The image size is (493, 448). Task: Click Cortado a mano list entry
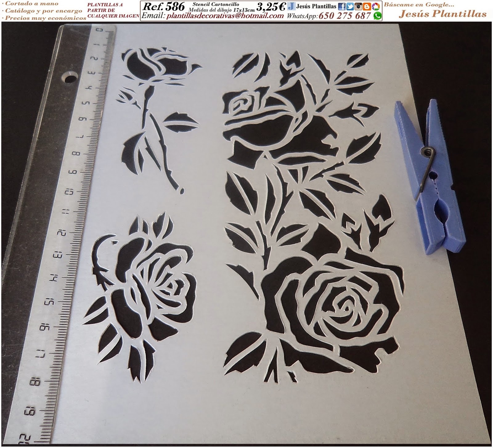pyautogui.click(x=31, y=3)
